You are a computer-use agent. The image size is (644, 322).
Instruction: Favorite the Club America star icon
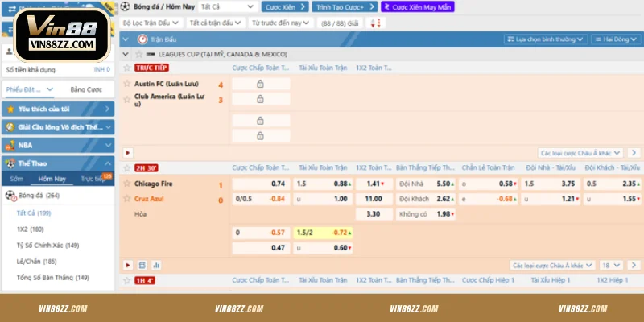coord(127,99)
